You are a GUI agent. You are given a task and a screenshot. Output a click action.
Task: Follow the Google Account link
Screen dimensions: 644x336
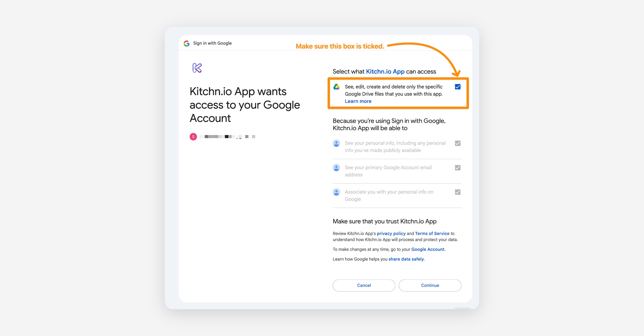coord(428,249)
